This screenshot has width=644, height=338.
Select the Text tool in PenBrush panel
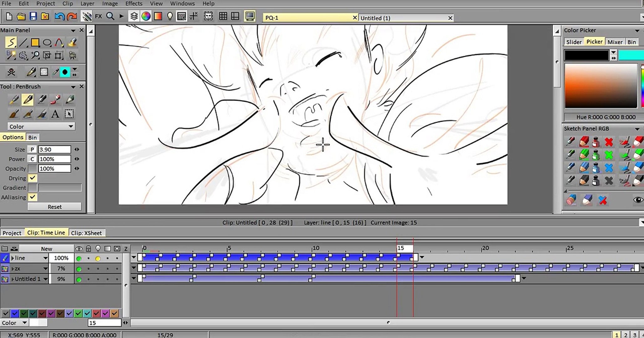55,114
